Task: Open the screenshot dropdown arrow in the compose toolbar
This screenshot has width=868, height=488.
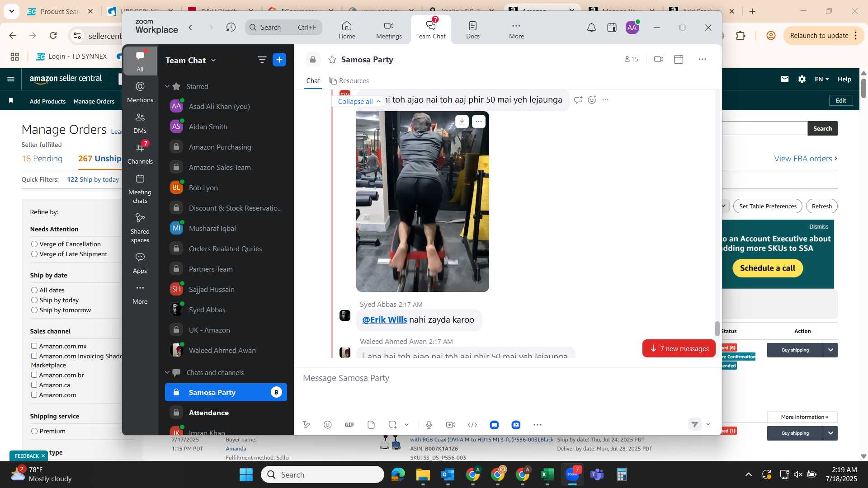Action: tap(406, 425)
